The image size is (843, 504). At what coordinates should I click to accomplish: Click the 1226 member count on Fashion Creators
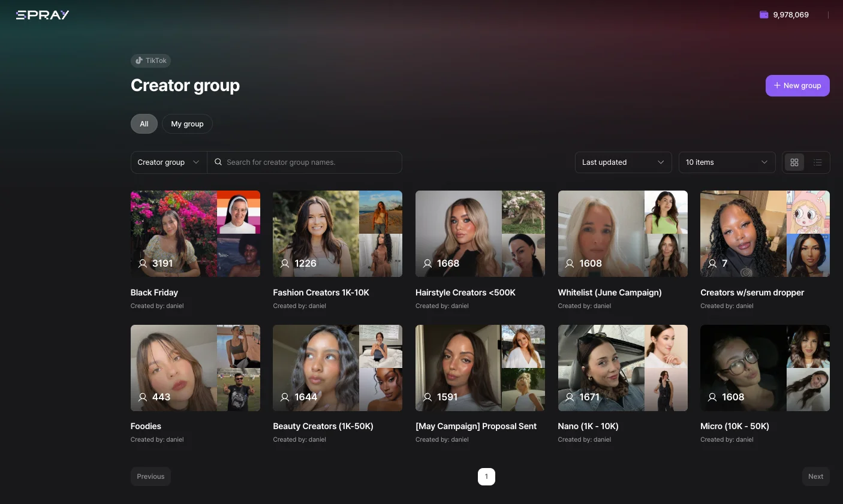click(305, 264)
